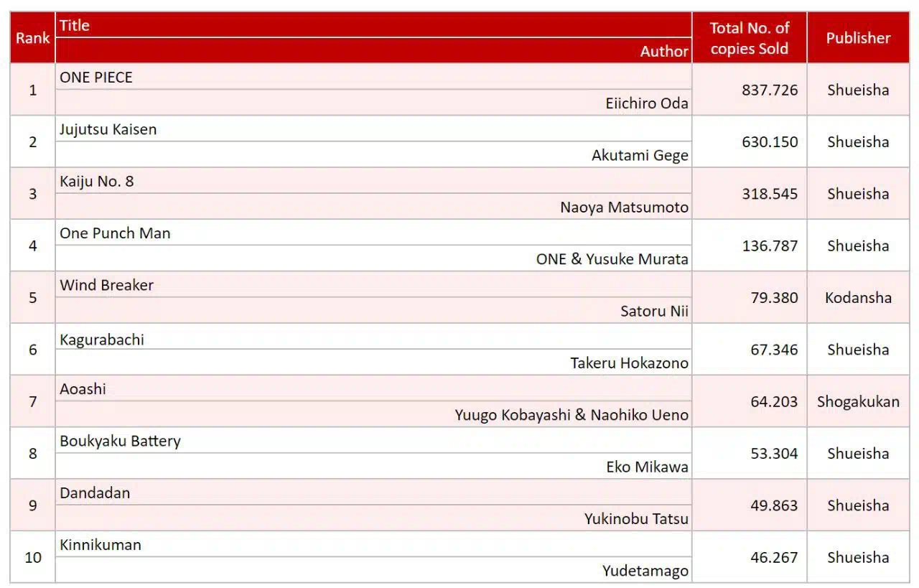The height and width of the screenshot is (588, 919).
Task: Click Shueisha publisher in Dandadan row
Action: click(858, 505)
